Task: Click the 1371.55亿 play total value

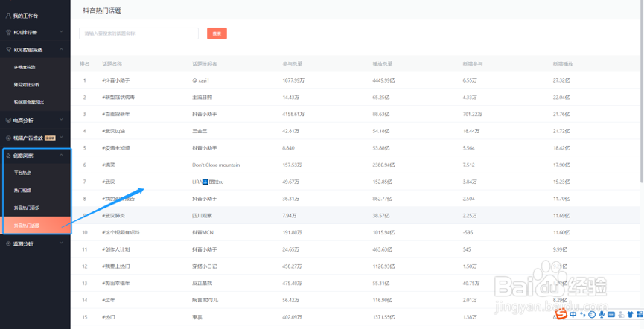Action: pos(383,317)
